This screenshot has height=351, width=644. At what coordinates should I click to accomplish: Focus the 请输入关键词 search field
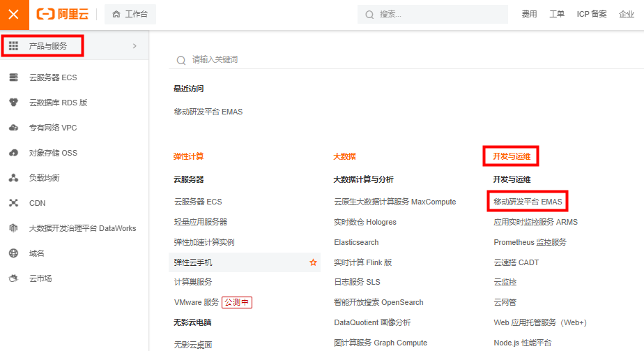click(x=406, y=60)
